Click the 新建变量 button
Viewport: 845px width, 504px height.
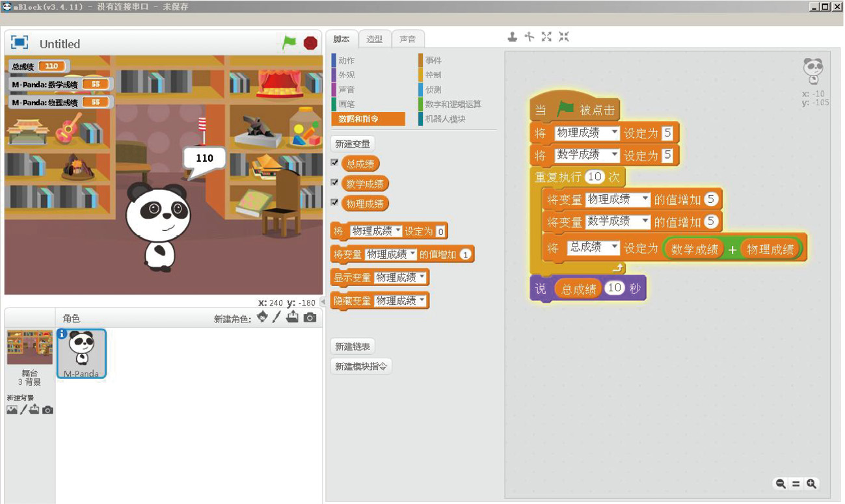(x=353, y=144)
